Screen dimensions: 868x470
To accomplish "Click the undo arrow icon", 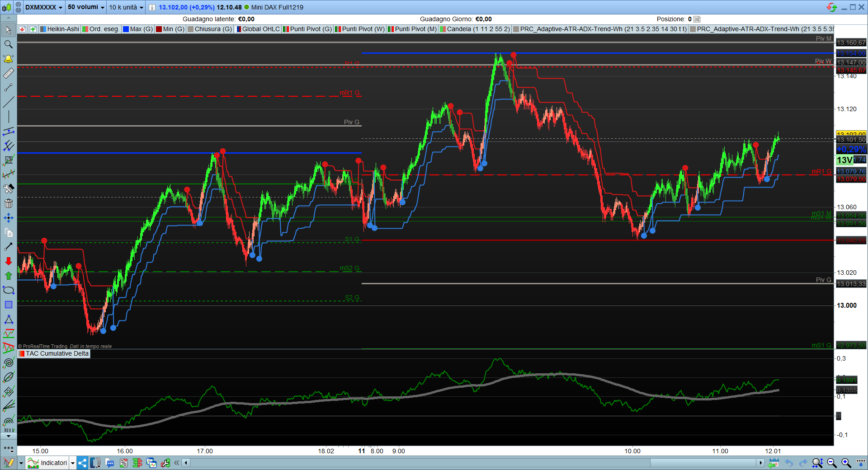I will pos(789,463).
